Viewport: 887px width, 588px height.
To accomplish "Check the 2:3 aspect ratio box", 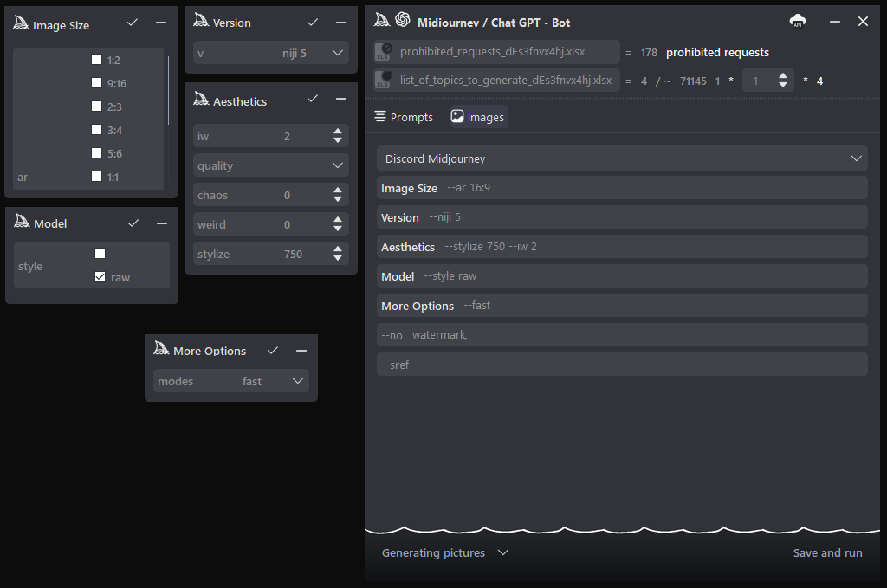I will (97, 107).
